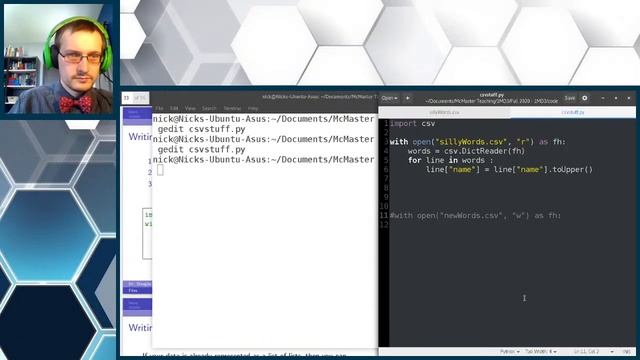Open the View menu in the terminal
Screen dimensions: 640x360
[x=190, y=109]
